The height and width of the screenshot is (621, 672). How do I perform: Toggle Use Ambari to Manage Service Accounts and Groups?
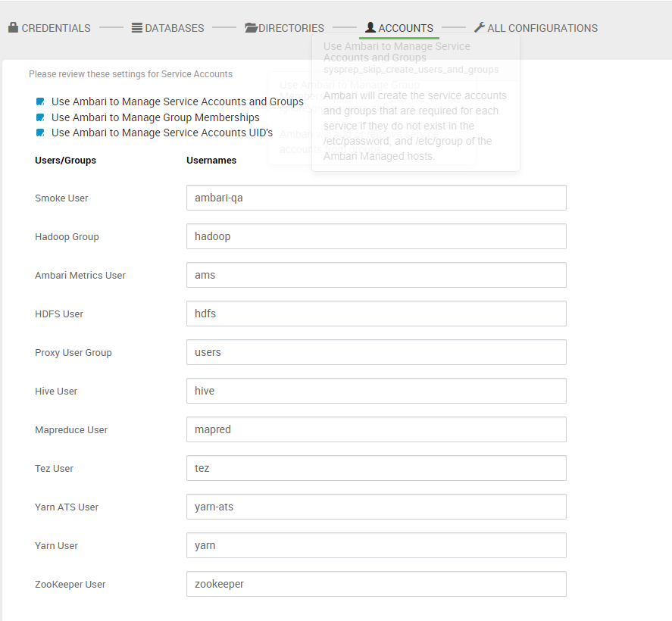40,101
